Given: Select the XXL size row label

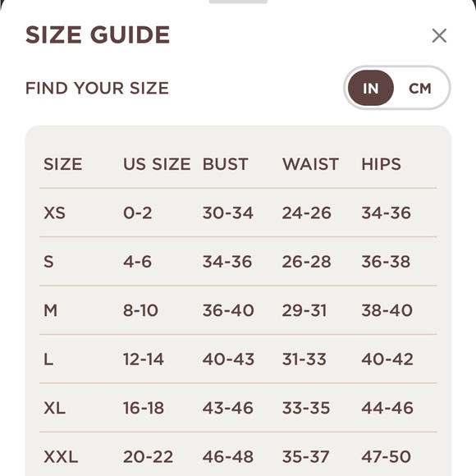Looking at the screenshot, I should 61,457.
